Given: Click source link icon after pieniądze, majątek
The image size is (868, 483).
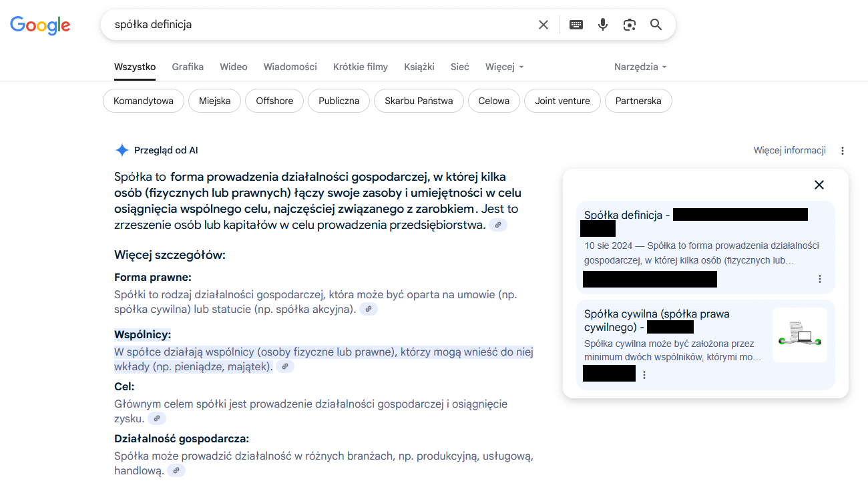Looking at the screenshot, I should click(285, 366).
